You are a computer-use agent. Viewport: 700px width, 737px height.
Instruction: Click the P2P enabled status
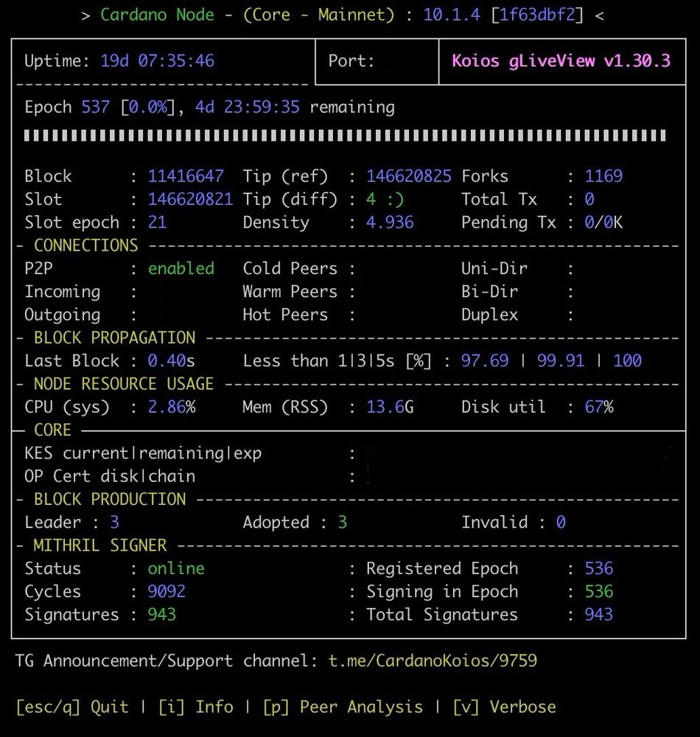point(181,268)
